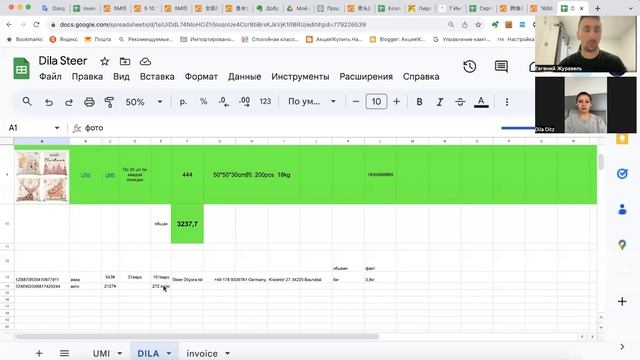Switch to the invoice sheet tab

pyautogui.click(x=202, y=353)
